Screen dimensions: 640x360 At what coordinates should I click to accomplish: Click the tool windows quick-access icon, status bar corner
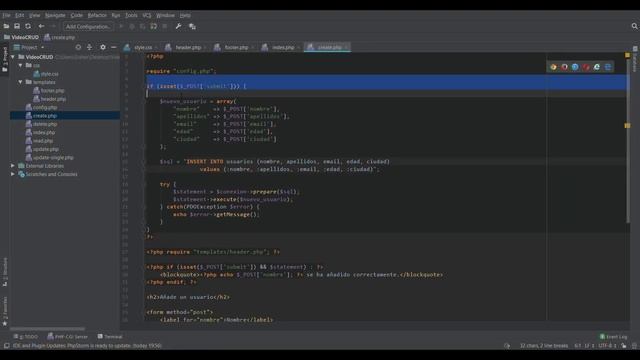tap(7, 346)
